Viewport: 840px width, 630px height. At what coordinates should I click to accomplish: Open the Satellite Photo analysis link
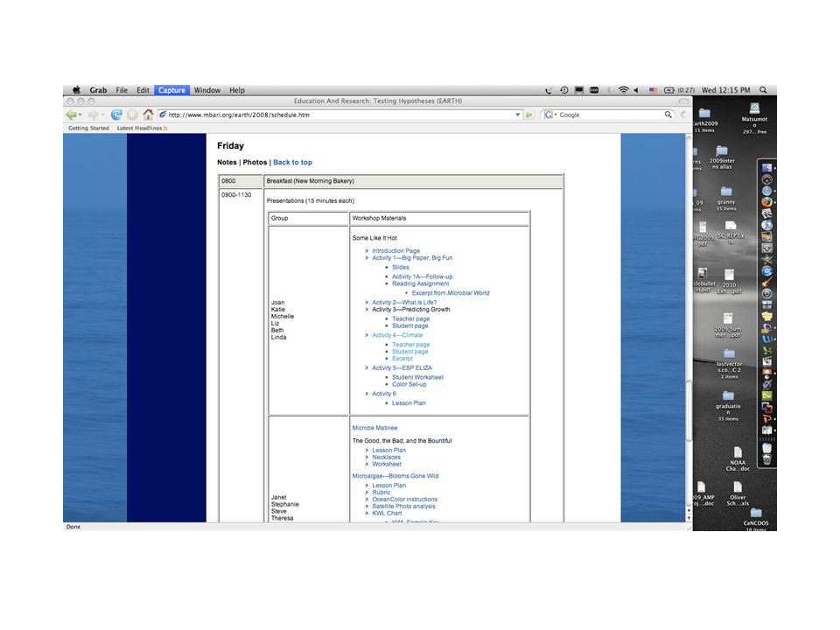[x=404, y=506]
